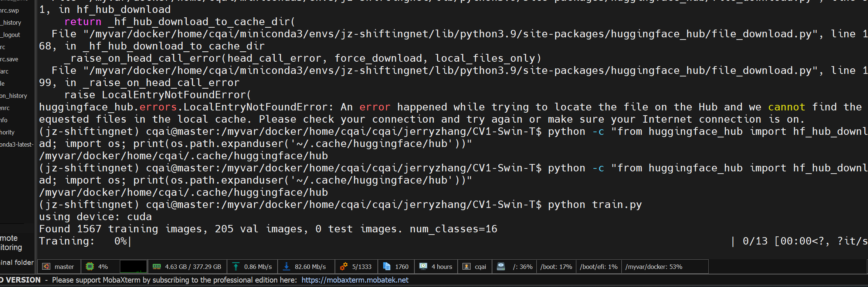Screen dimensions: 868x287
Task: Click the green CPU chip icon
Action: click(x=90, y=266)
